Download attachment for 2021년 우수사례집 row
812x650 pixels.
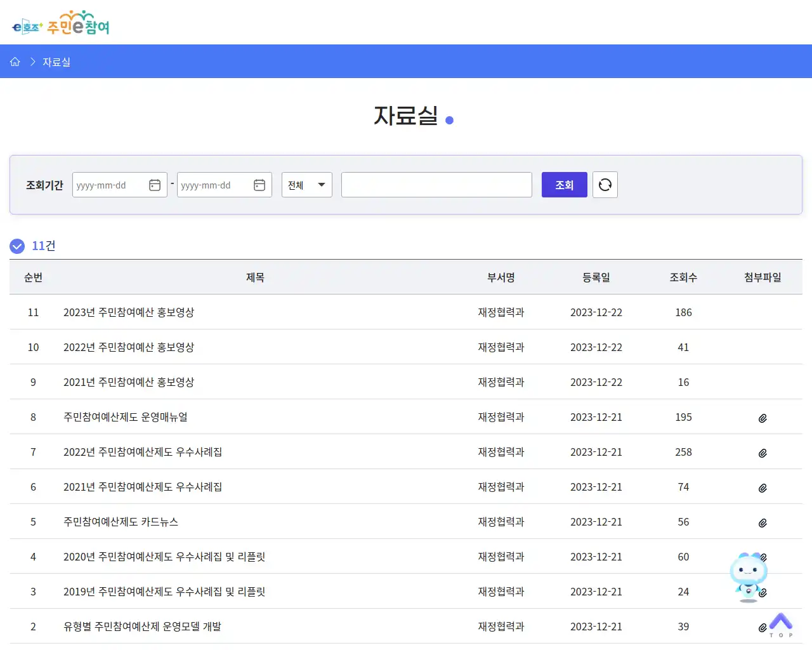[x=763, y=488]
